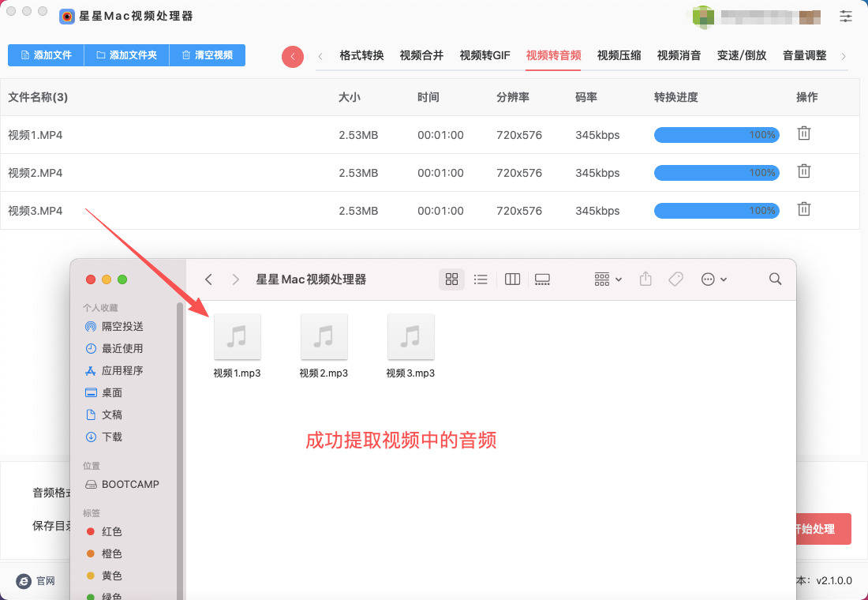Open the 视频转GIF tab

click(485, 55)
